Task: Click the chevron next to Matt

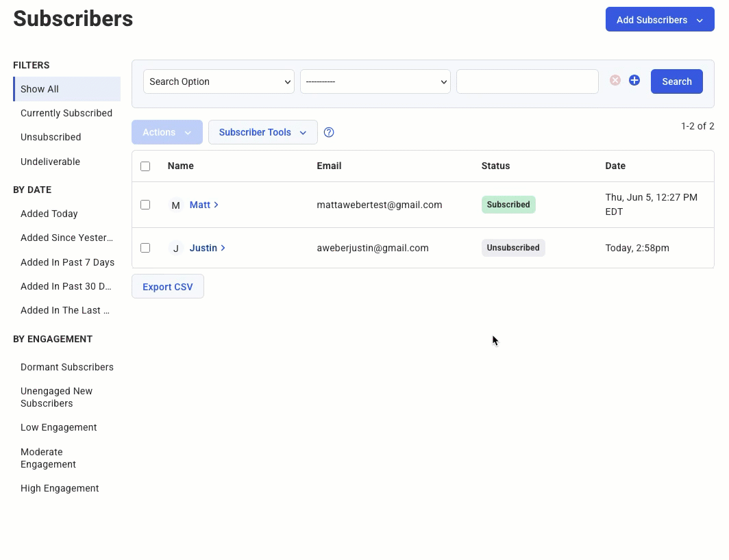Action: (x=217, y=205)
